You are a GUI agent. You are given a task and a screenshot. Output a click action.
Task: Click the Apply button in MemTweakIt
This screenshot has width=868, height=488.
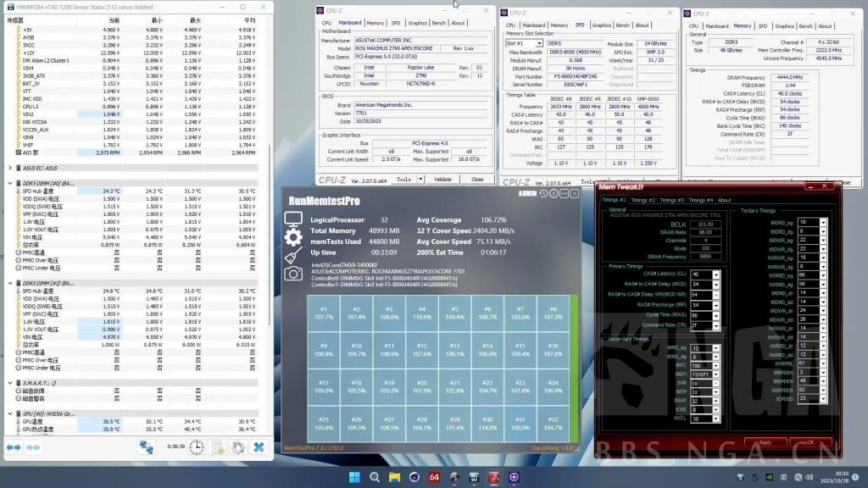(764, 441)
